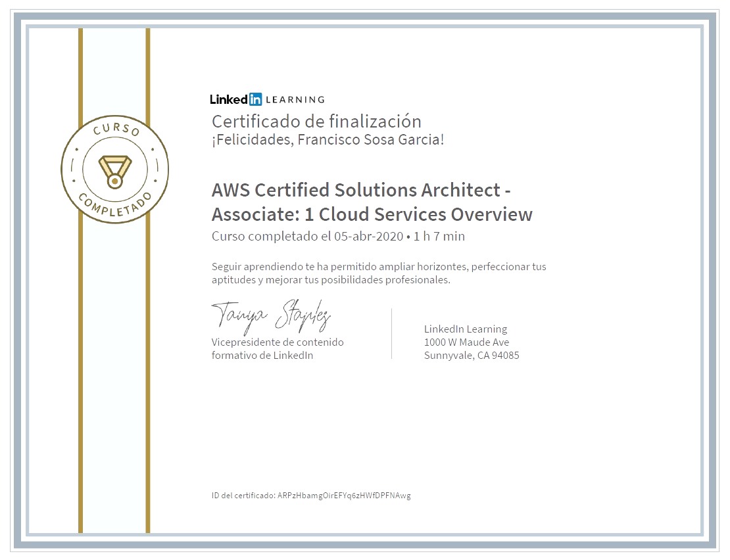Click the address '1000 W Maude Ave'
This screenshot has width=730, height=560.
click(x=466, y=342)
